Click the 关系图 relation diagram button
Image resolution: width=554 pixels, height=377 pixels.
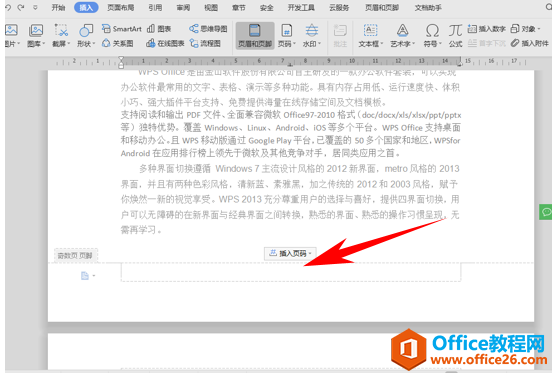[118, 43]
